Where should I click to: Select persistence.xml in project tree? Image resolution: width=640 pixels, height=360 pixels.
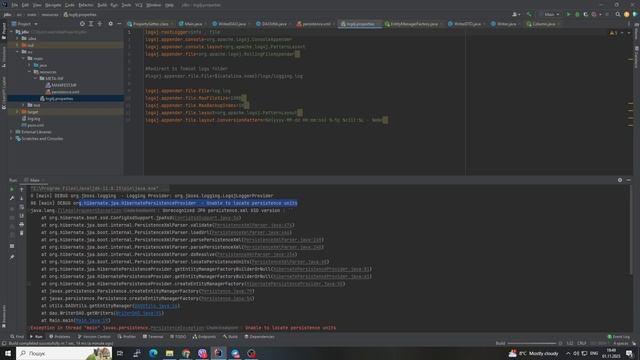click(x=62, y=92)
